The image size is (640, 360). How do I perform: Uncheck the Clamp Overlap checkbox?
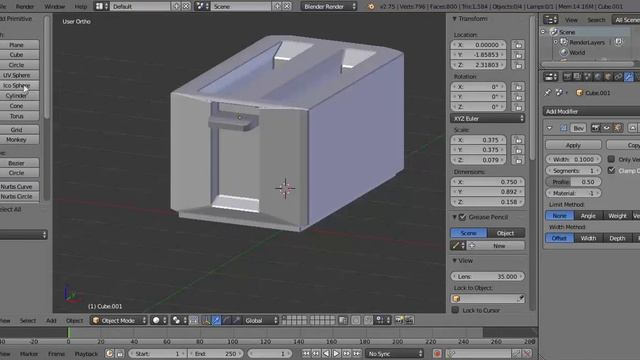(x=611, y=170)
